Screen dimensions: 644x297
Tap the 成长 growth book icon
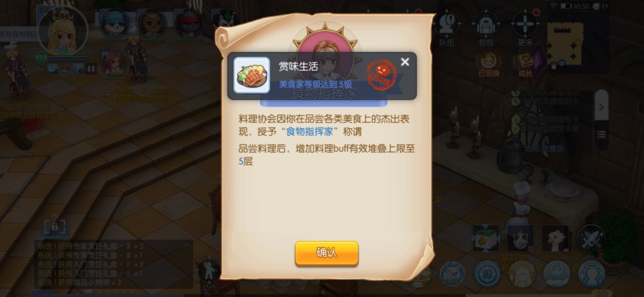[x=525, y=65]
